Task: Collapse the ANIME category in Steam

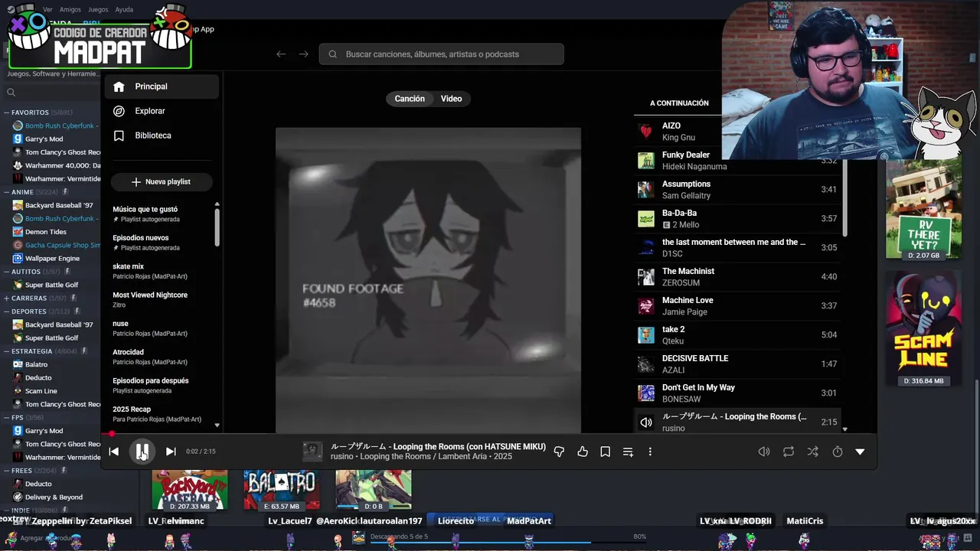Action: click(x=7, y=192)
